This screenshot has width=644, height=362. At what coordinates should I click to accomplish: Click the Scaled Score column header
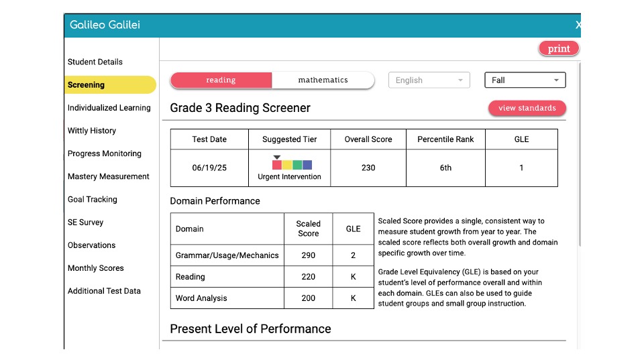tap(309, 229)
